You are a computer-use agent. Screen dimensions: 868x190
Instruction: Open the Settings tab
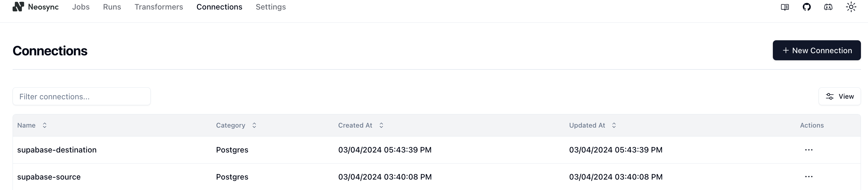point(271,7)
